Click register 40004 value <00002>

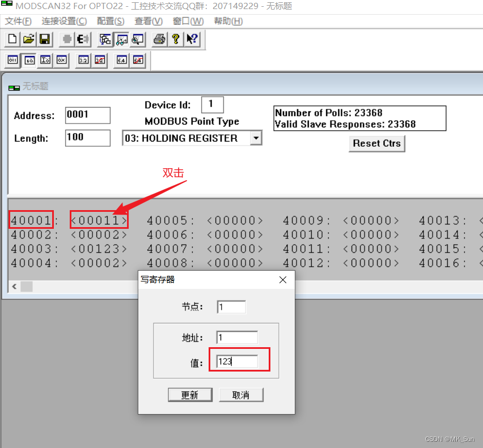(x=99, y=263)
